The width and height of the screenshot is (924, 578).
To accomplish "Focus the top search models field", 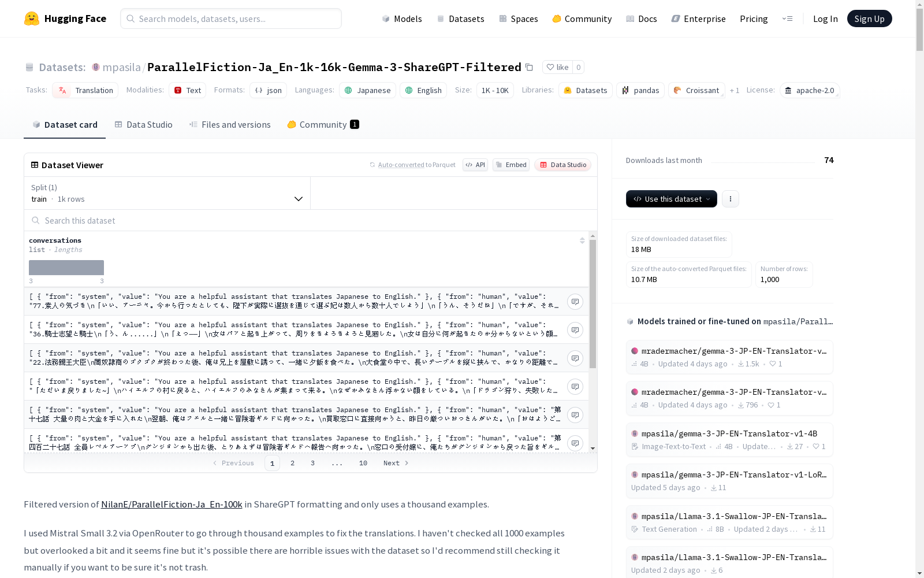I will pos(231,18).
